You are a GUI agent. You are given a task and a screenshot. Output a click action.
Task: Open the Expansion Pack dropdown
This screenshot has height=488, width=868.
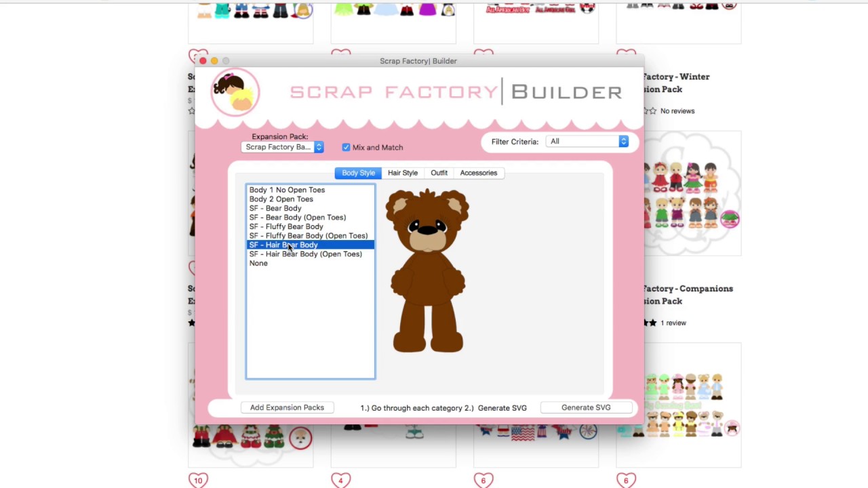[283, 147]
